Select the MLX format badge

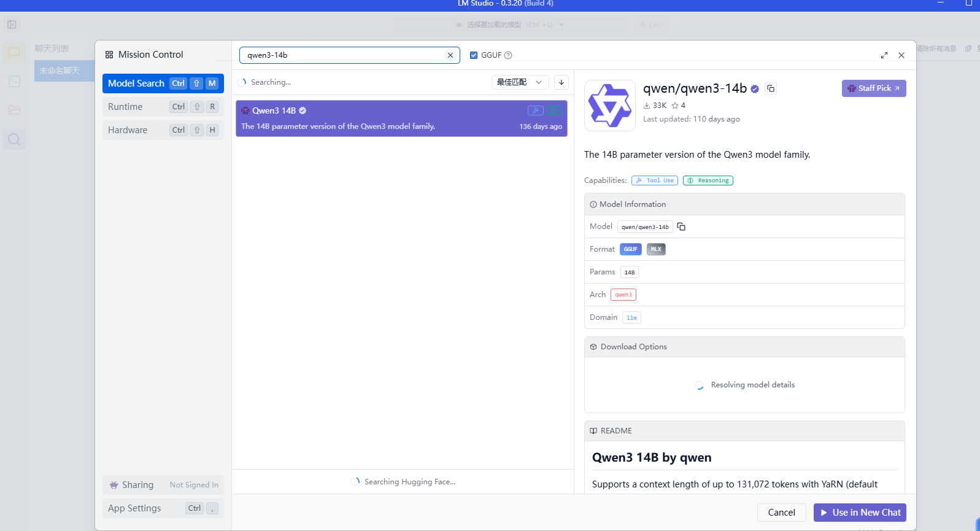[656, 249]
